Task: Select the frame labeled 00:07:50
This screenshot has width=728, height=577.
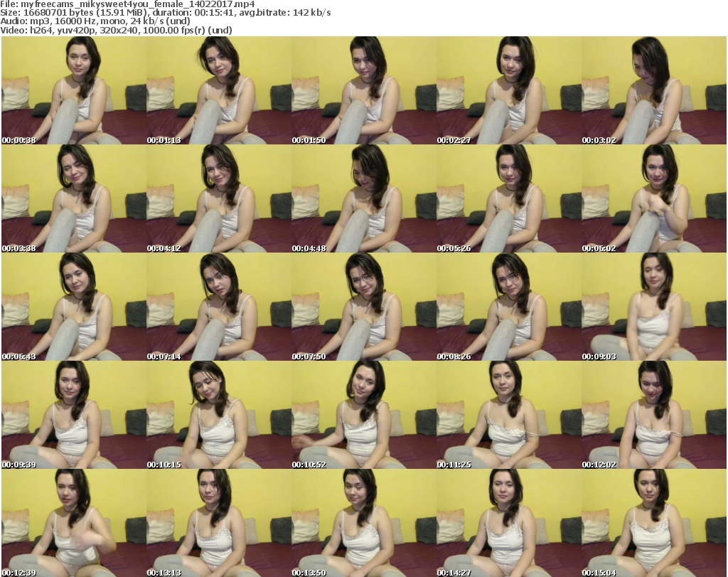Action: point(364,307)
